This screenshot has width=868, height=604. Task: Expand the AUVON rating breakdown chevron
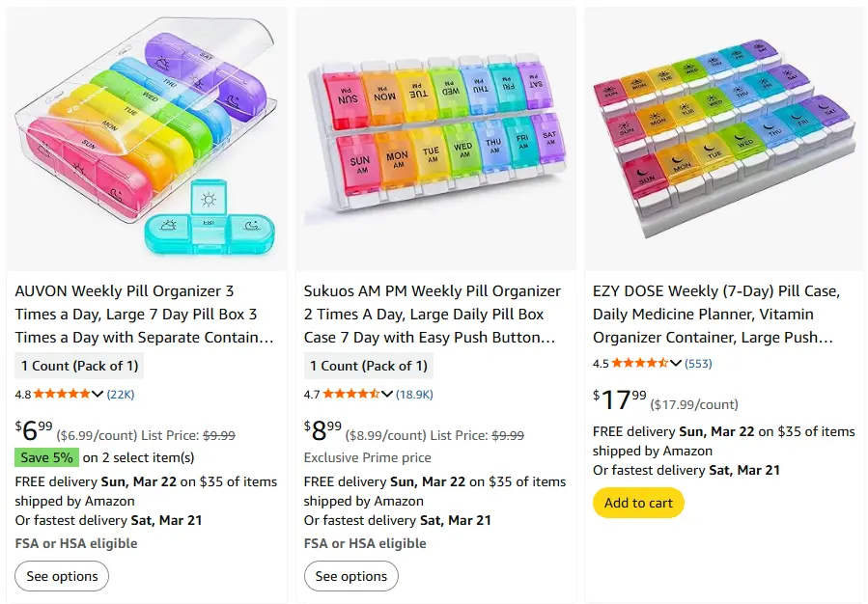(x=98, y=394)
